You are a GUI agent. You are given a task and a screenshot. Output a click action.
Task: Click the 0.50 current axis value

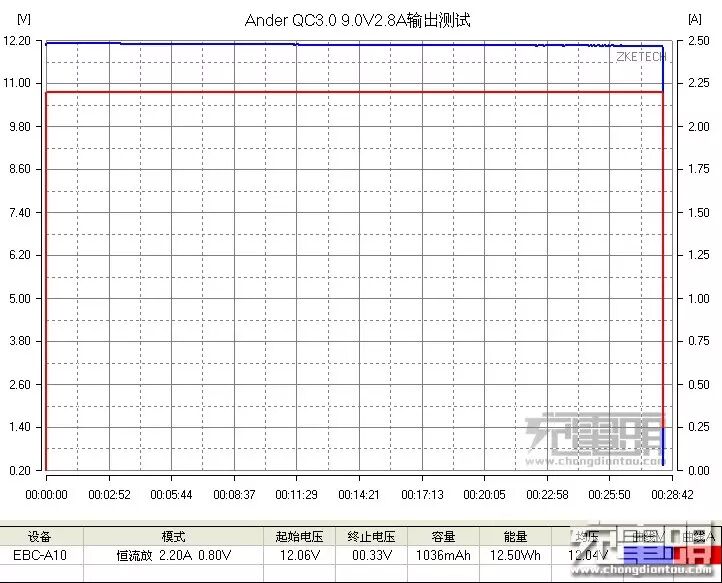(x=699, y=384)
